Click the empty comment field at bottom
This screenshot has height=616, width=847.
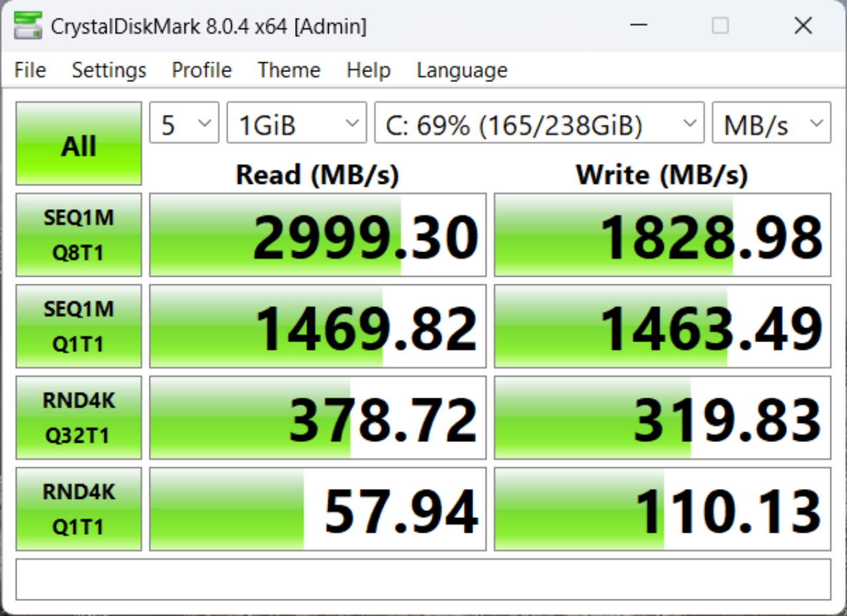click(x=423, y=580)
